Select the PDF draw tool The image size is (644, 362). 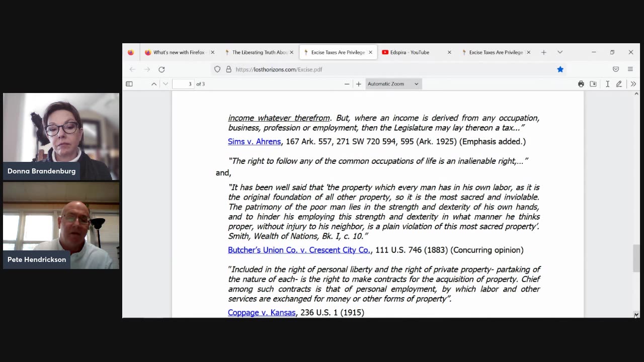[619, 84]
